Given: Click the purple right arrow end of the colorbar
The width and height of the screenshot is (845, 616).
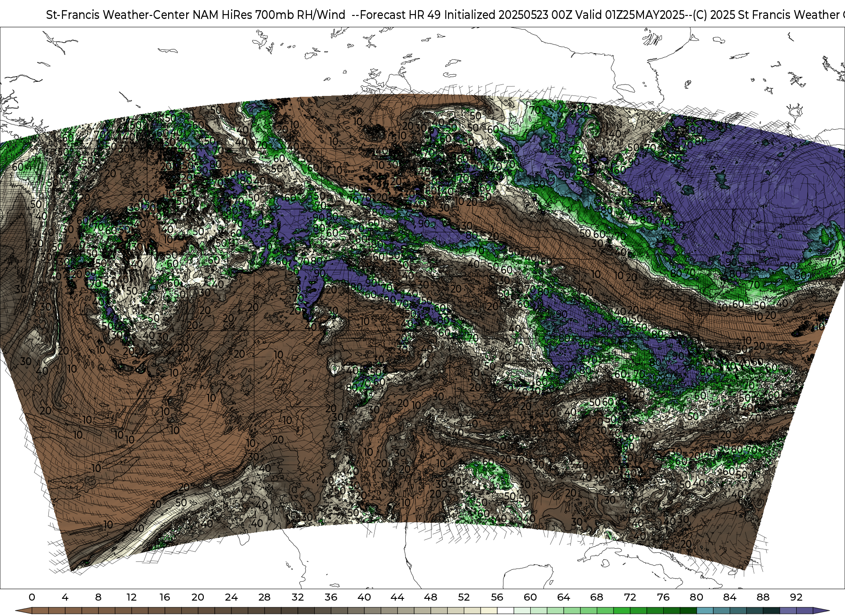Looking at the screenshot, I should tap(821, 611).
